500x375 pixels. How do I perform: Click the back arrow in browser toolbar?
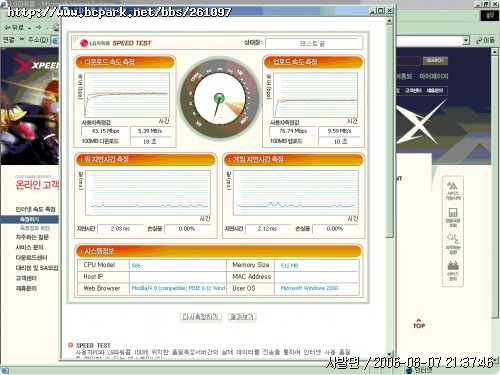pos(8,27)
